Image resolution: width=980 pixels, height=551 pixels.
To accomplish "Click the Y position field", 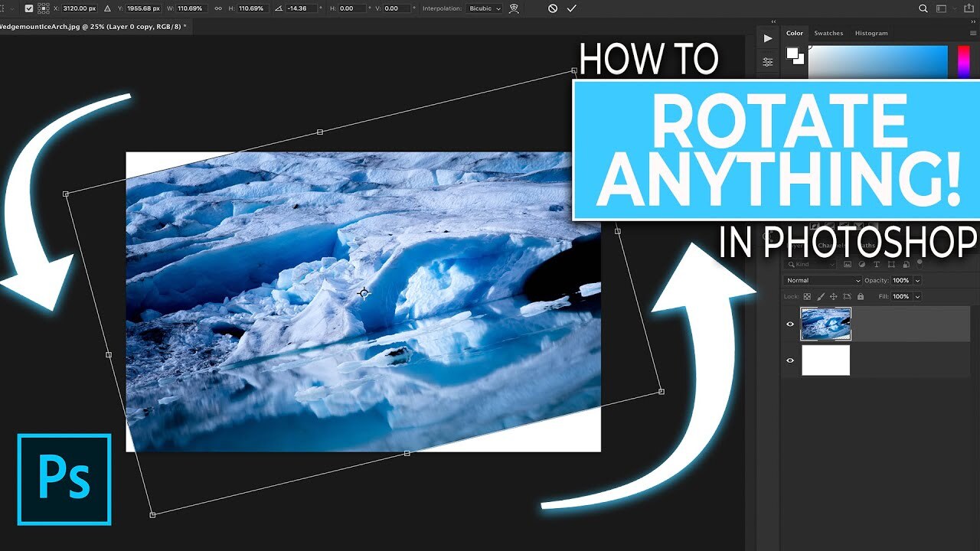I will tap(144, 8).
